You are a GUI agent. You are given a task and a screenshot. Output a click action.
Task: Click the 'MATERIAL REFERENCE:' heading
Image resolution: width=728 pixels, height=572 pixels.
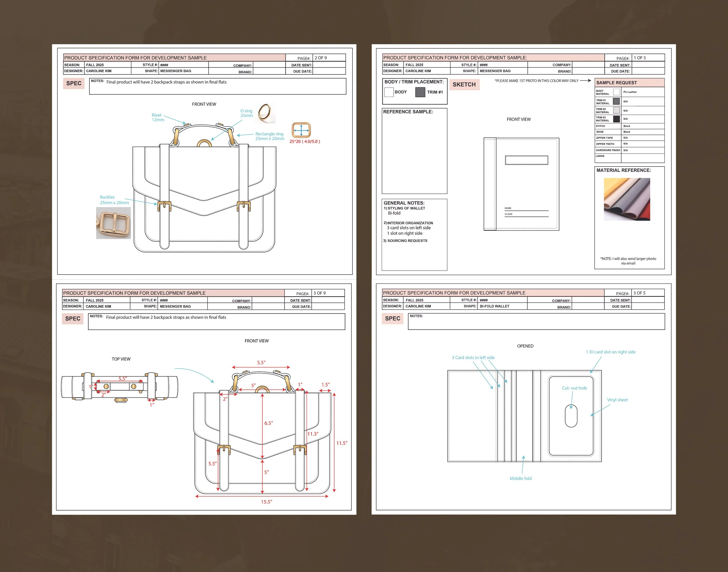click(623, 170)
